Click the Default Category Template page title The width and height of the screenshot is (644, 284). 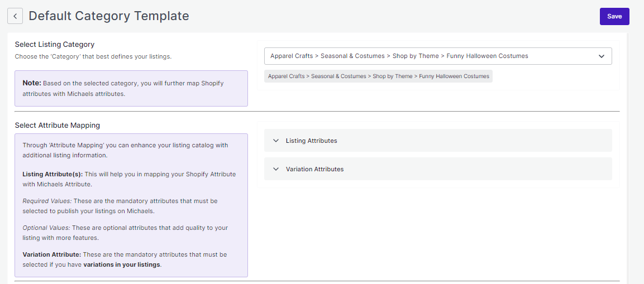point(109,16)
